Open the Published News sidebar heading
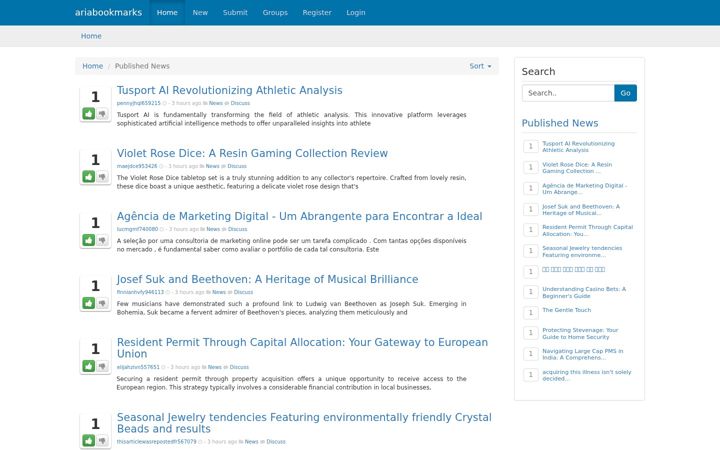 point(560,123)
